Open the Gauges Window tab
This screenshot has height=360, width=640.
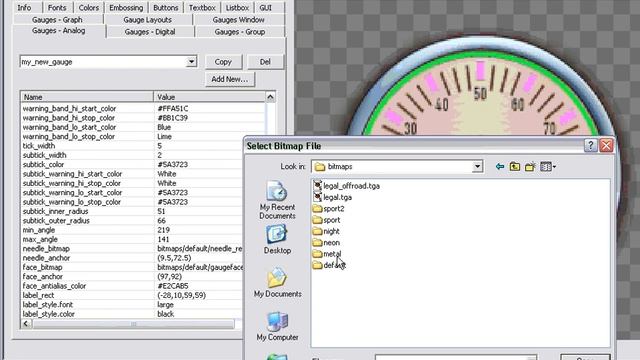pos(238,20)
